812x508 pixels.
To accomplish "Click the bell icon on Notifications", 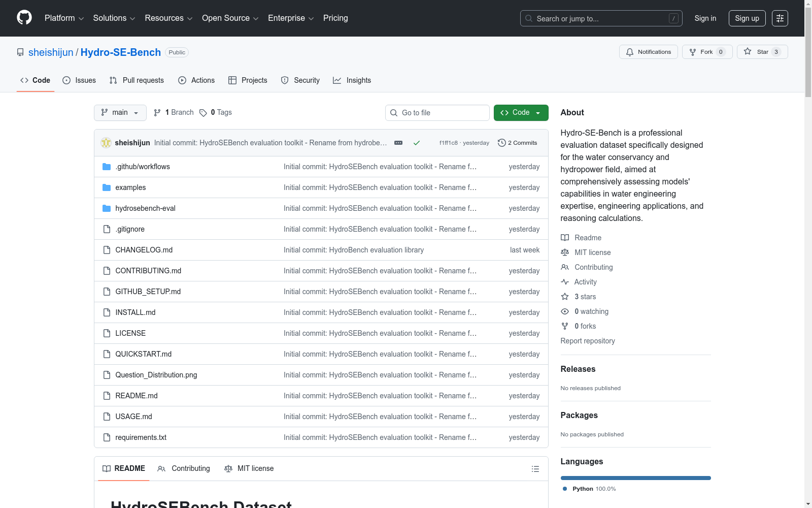I will pyautogui.click(x=630, y=52).
